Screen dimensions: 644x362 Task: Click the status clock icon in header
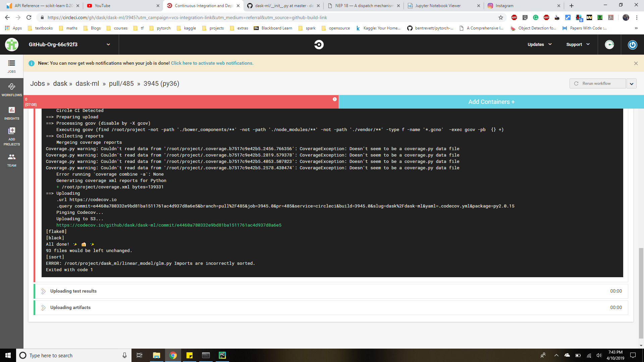coord(609,44)
